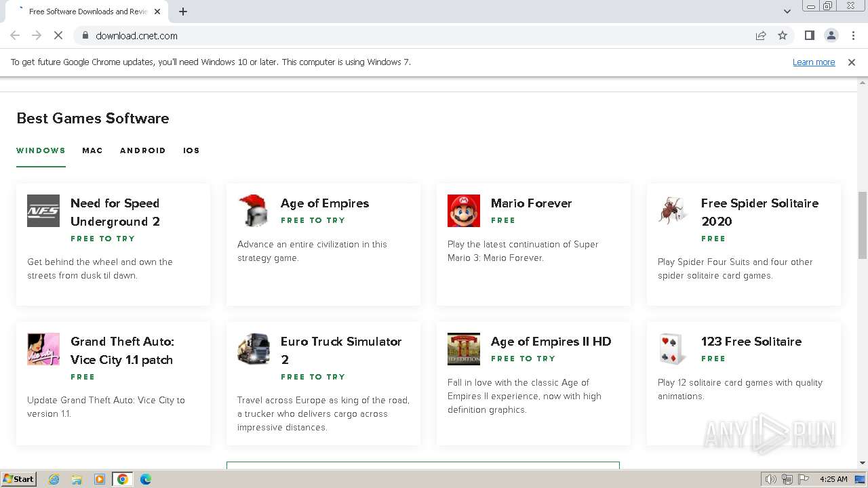
Task: Stop loading the page
Action: (x=58, y=35)
